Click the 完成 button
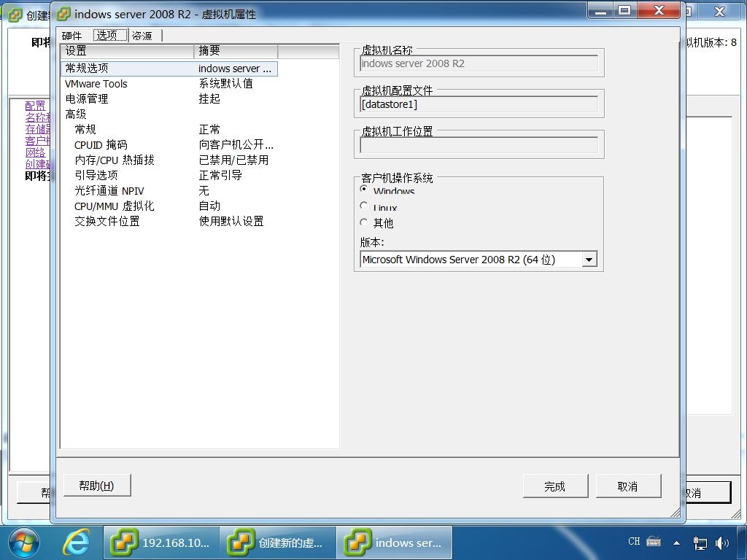The width and height of the screenshot is (747, 560). click(555, 486)
